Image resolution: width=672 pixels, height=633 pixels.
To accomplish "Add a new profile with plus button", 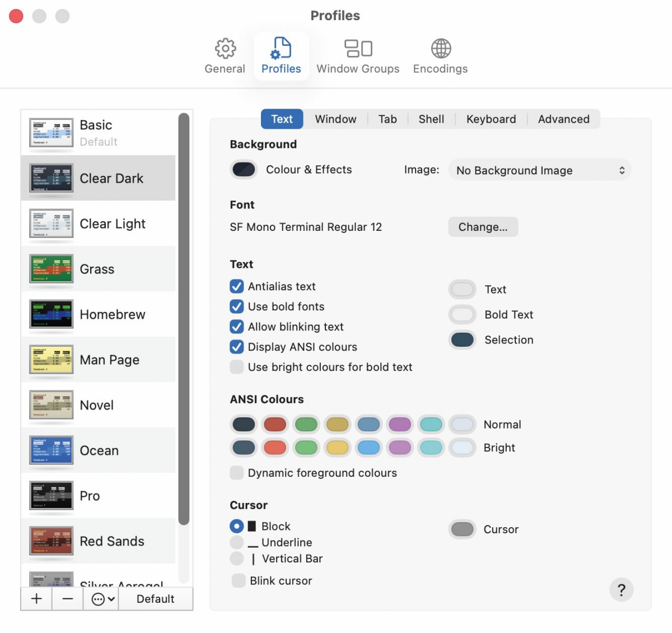I will pyautogui.click(x=36, y=599).
